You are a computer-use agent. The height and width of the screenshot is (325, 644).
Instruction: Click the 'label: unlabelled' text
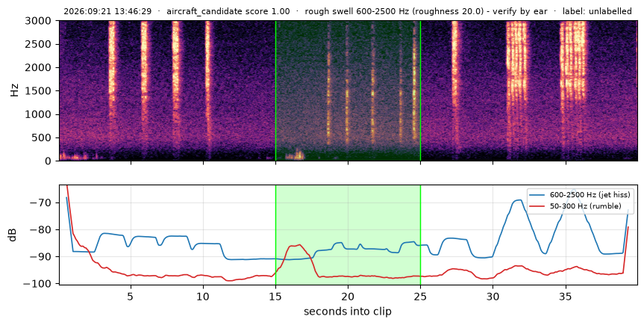click(597, 11)
